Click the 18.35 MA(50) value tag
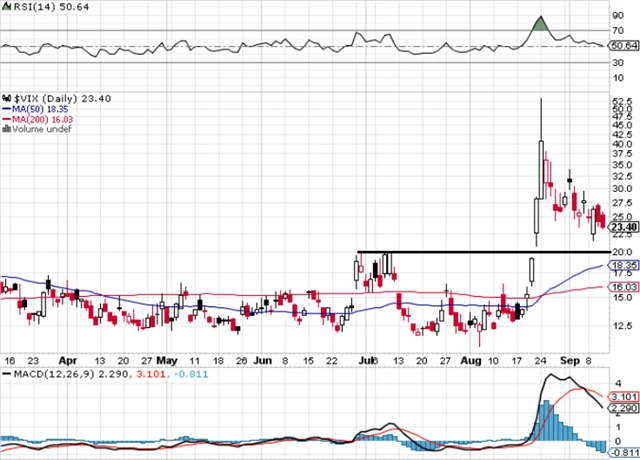 (622, 266)
